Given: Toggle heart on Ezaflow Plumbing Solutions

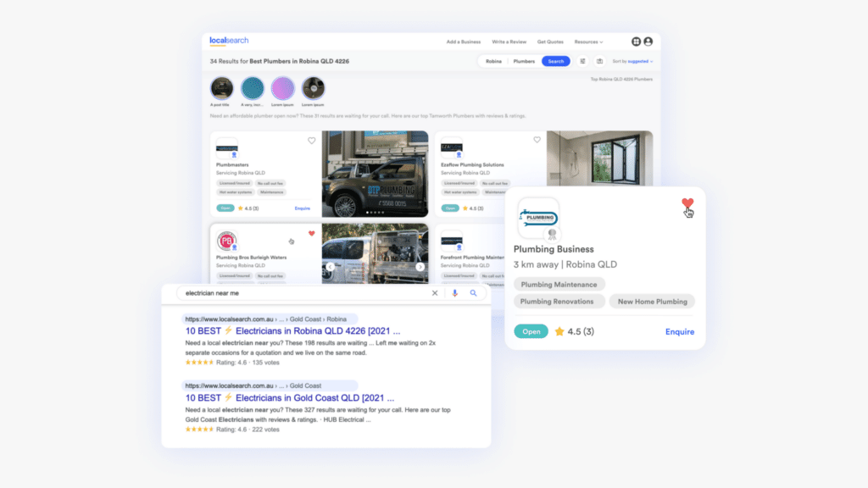Looking at the screenshot, I should click(x=537, y=140).
